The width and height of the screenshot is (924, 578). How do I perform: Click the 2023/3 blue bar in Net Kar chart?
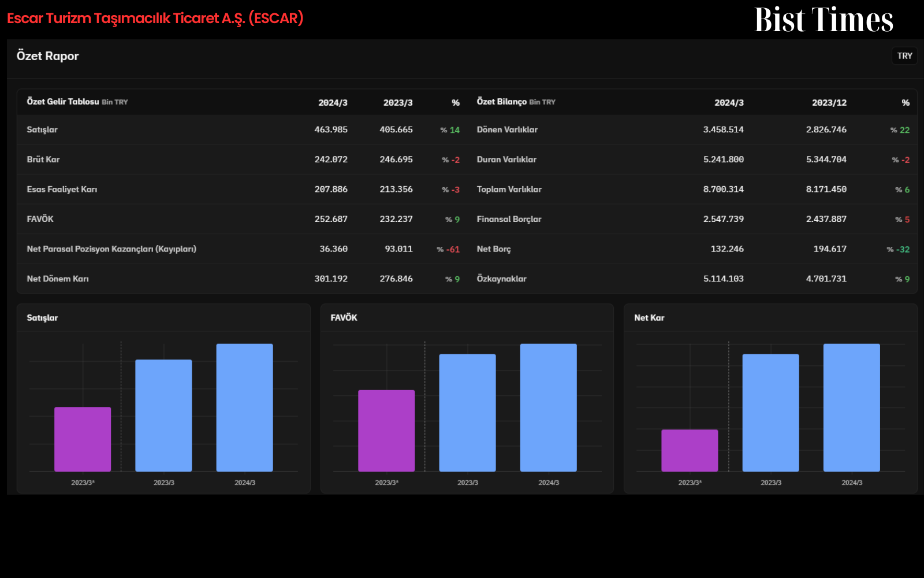click(771, 413)
